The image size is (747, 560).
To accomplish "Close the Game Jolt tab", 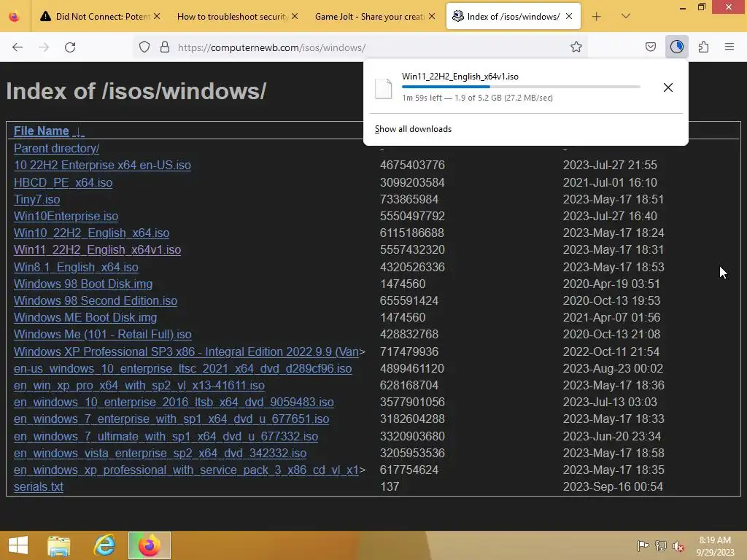I will pyautogui.click(x=432, y=17).
